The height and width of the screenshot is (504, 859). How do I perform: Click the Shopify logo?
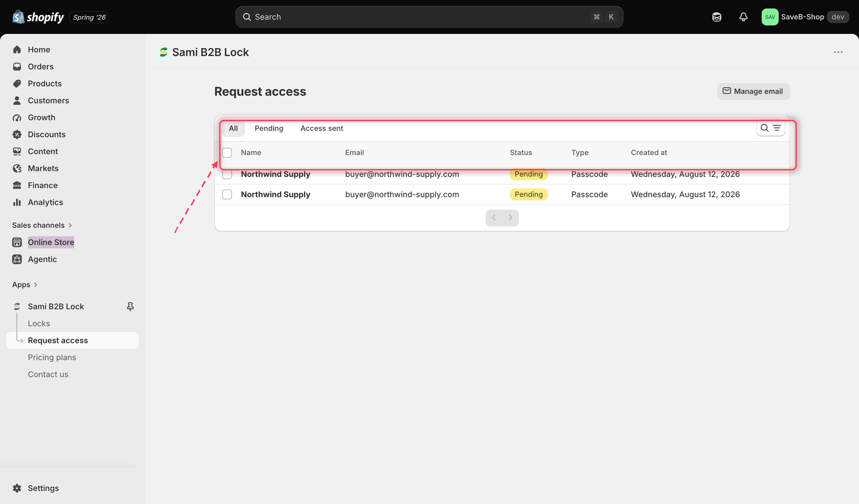tap(38, 17)
